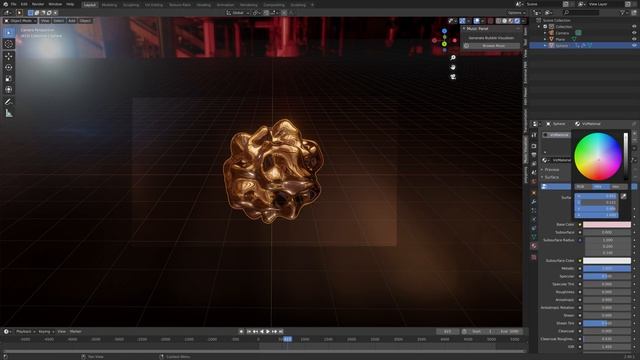The width and height of the screenshot is (640, 360).
Task: Select the Rotate tool
Action: coord(9,67)
